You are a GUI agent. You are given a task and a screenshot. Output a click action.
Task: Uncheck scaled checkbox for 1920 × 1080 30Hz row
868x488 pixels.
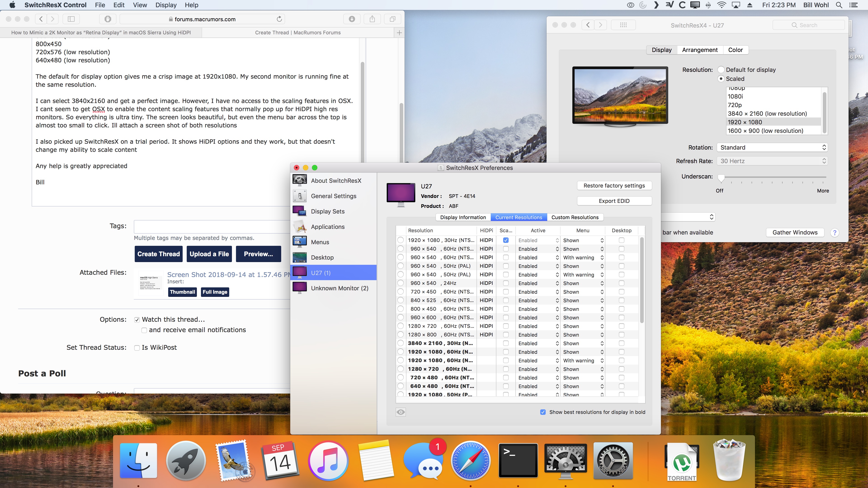(506, 240)
